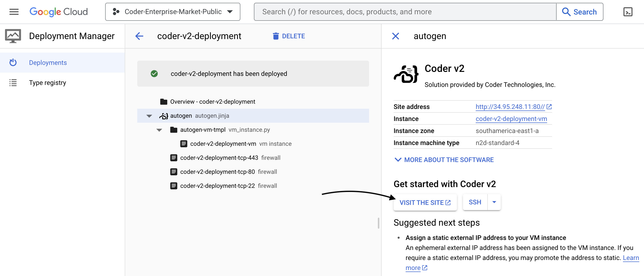
Task: Click the Delete trash icon
Action: (x=276, y=36)
